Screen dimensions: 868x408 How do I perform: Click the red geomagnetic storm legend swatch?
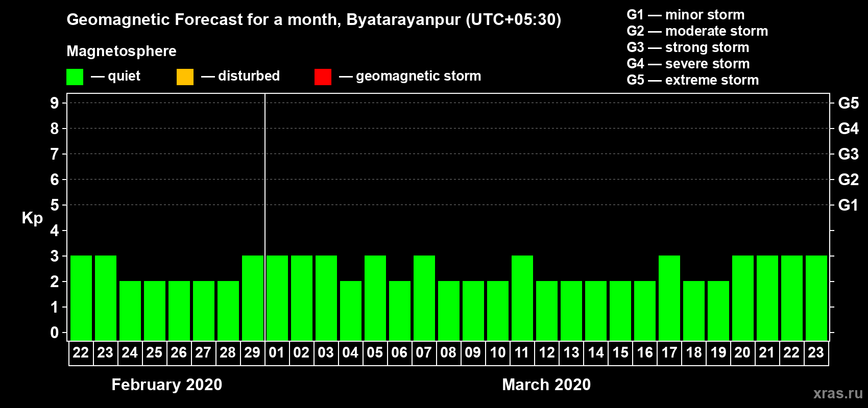pyautogui.click(x=323, y=77)
